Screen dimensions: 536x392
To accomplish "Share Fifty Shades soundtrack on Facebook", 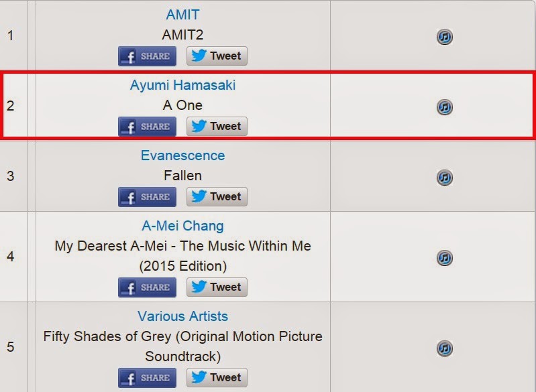I will tap(148, 378).
